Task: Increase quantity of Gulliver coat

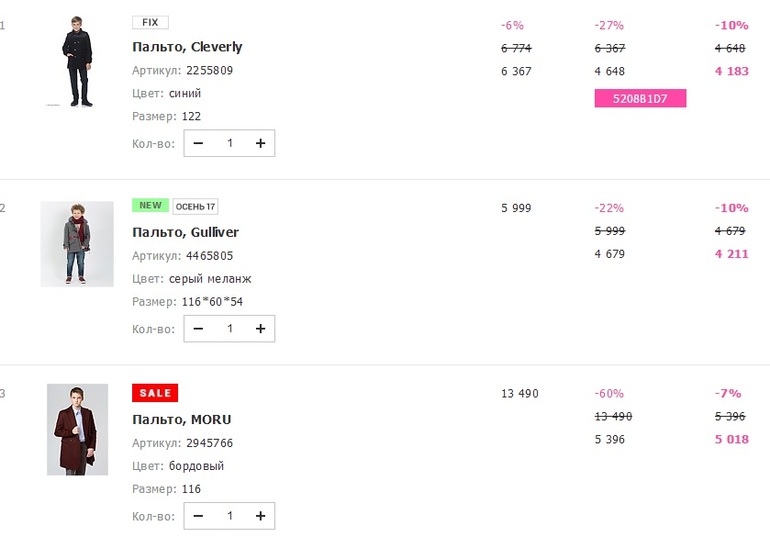Action: pos(260,328)
